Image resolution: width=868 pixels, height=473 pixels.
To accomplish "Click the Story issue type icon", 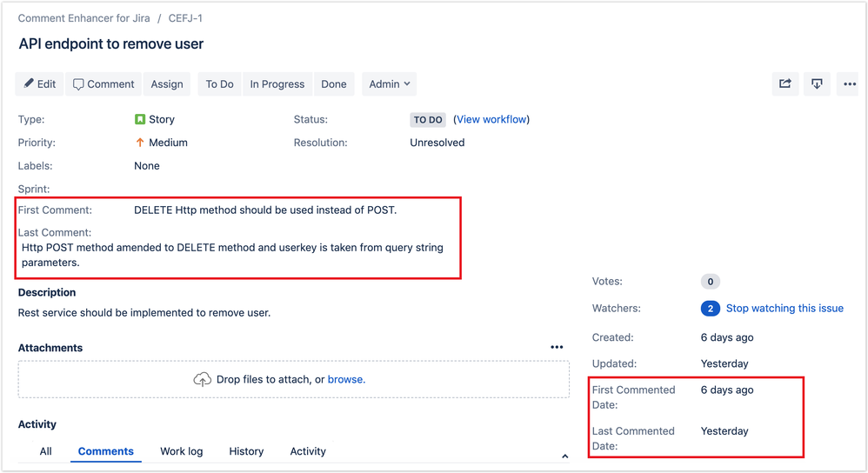I will 140,119.
